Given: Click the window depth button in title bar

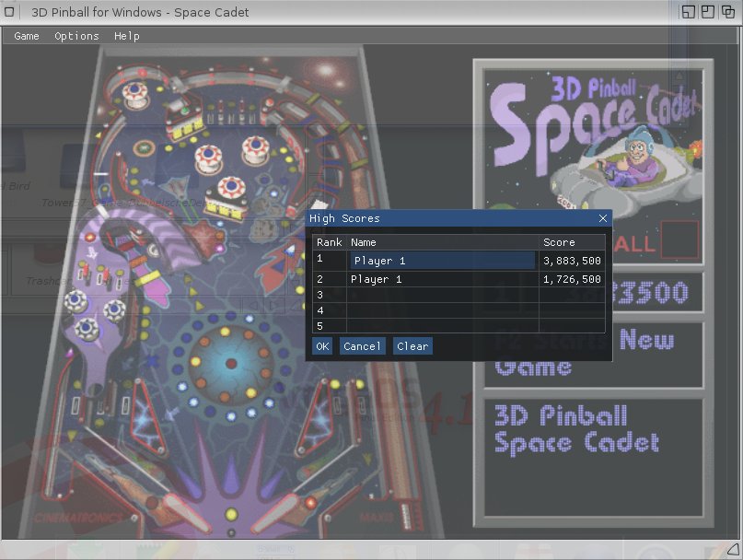Looking at the screenshot, I should pos(728,11).
